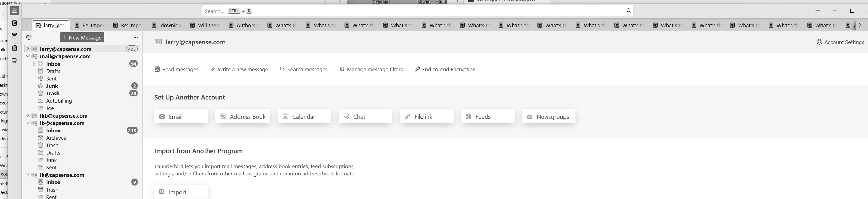Expand Inbox under mail@capsense.com
868x199 pixels.
click(x=34, y=64)
